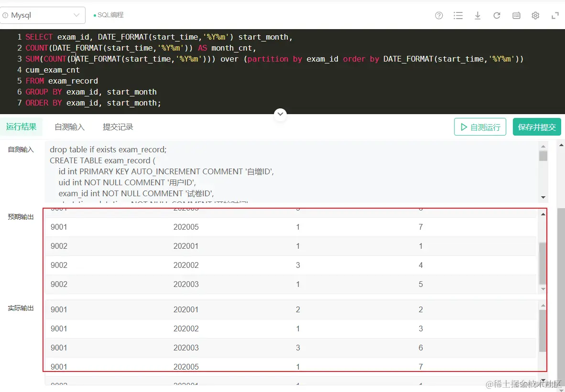Select expected output cell 202002 for 9002
This screenshot has height=392, width=565.
pos(186,265)
